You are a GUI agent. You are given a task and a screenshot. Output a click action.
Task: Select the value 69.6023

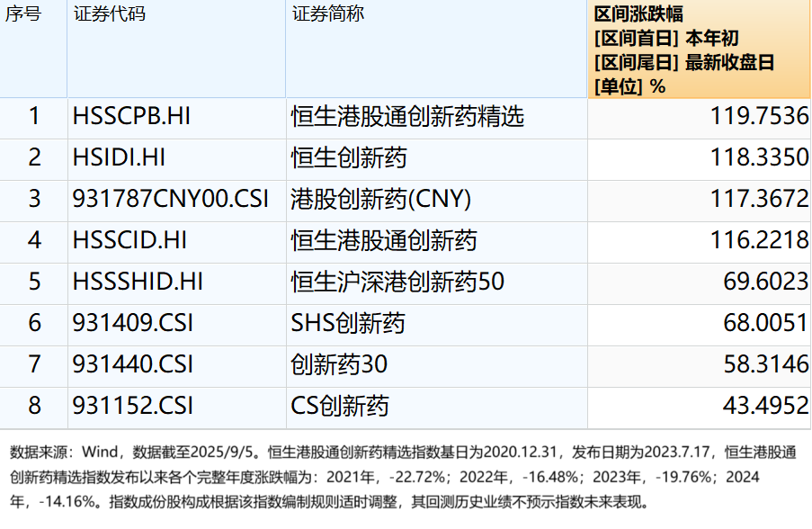click(x=765, y=282)
